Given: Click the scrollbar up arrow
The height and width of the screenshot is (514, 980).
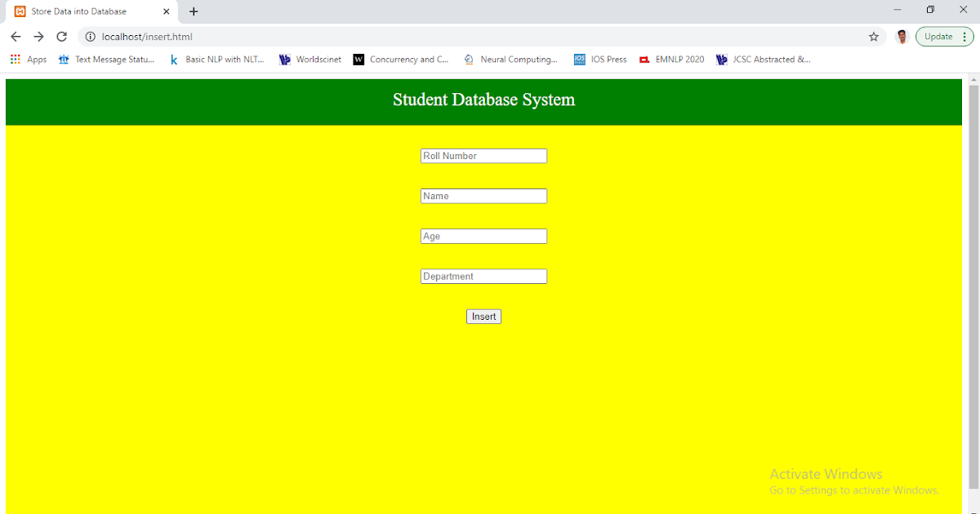Looking at the screenshot, I should [973, 79].
